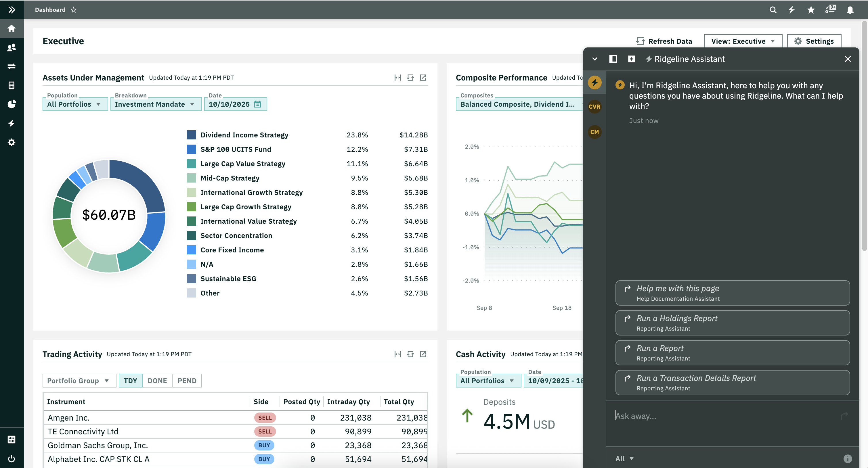
Task: Click the notifications bell icon
Action: click(850, 10)
